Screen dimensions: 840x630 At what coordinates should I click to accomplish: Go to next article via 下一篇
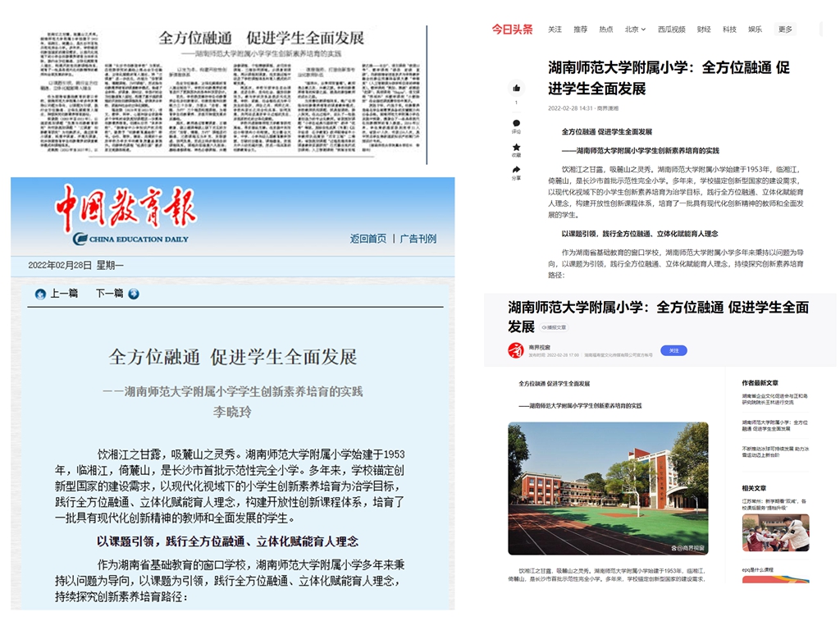tap(109, 294)
